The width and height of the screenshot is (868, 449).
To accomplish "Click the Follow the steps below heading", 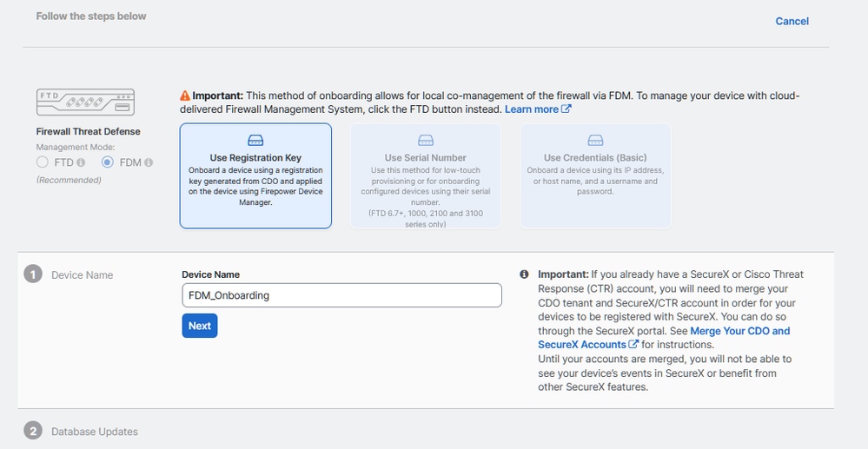I will pos(91,16).
